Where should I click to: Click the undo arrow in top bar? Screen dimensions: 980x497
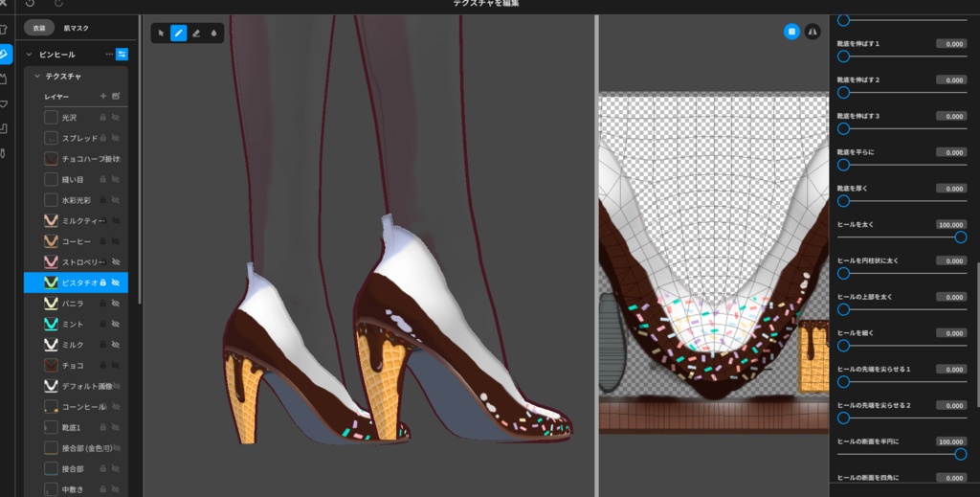pyautogui.click(x=30, y=3)
